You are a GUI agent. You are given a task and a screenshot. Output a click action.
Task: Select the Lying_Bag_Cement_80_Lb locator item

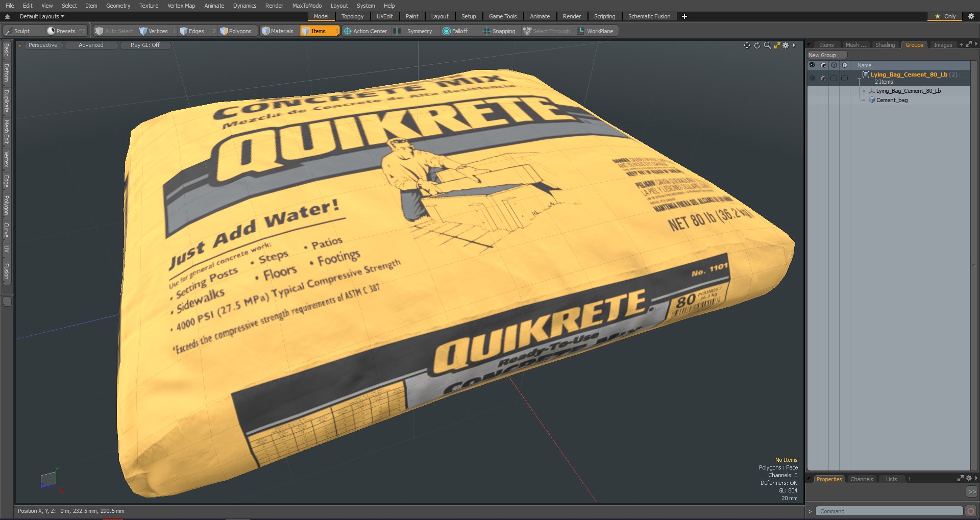point(908,91)
